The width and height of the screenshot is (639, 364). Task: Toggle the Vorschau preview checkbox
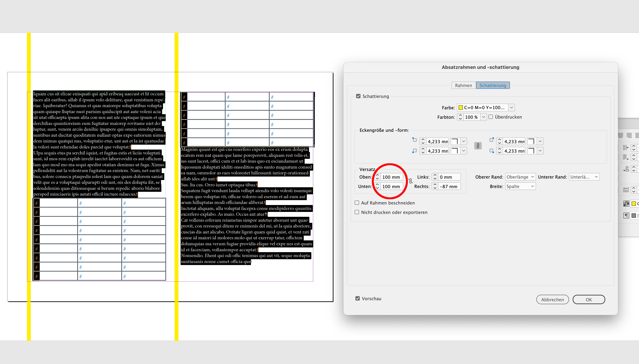358,299
